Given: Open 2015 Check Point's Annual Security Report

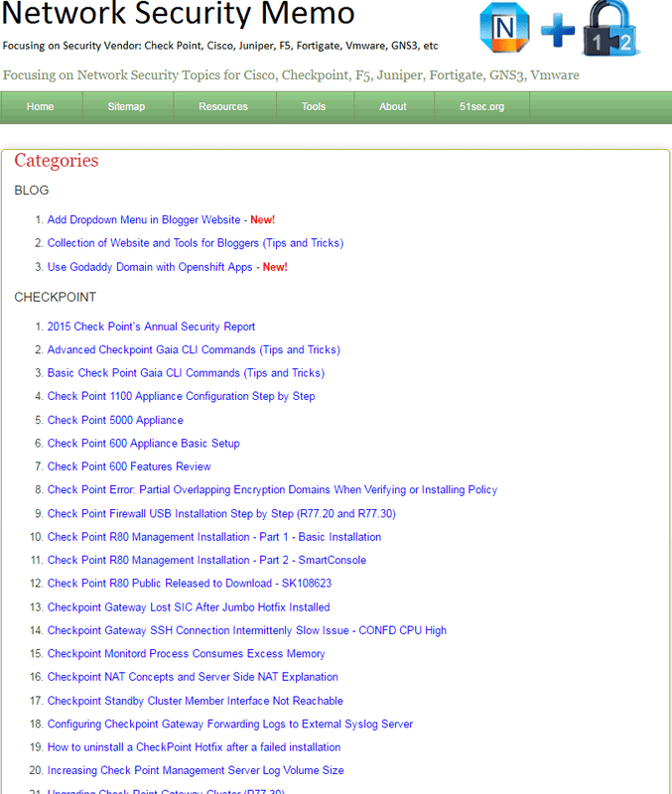Looking at the screenshot, I should click(x=151, y=327).
